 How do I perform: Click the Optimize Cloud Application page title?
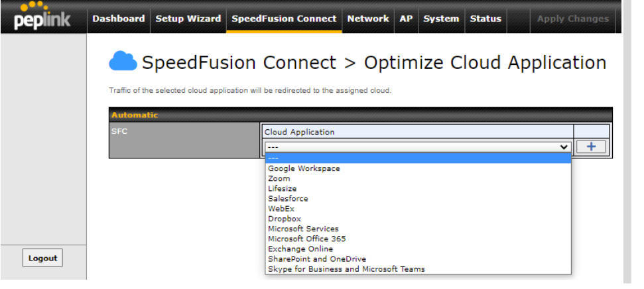pyautogui.click(x=374, y=62)
